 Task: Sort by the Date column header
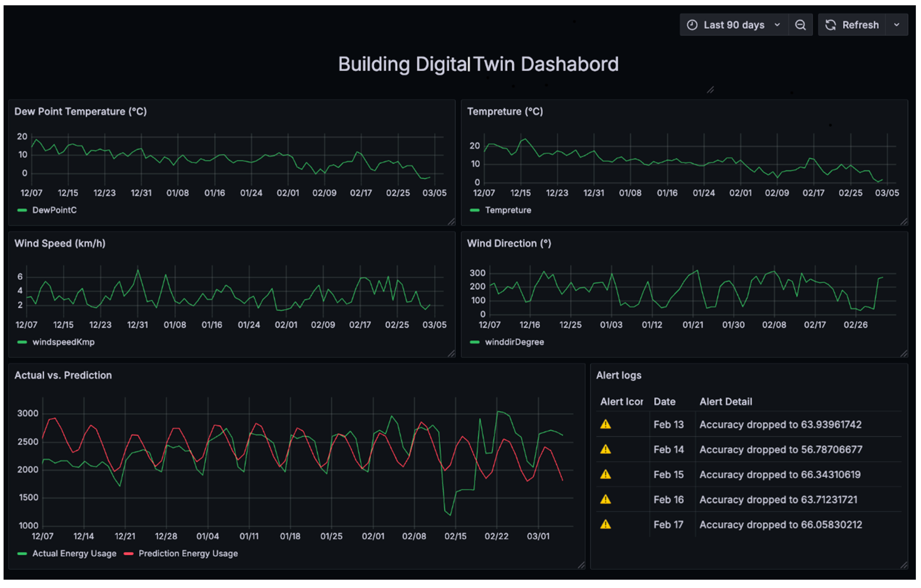664,402
